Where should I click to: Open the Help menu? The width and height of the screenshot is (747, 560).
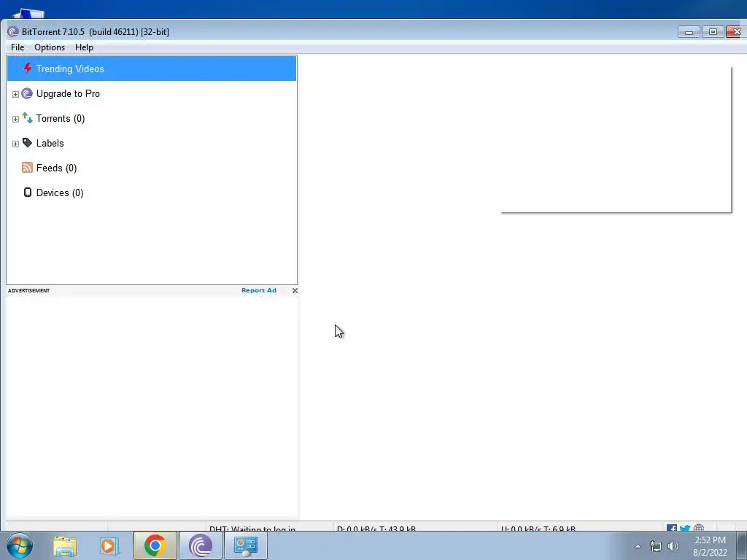[84, 47]
